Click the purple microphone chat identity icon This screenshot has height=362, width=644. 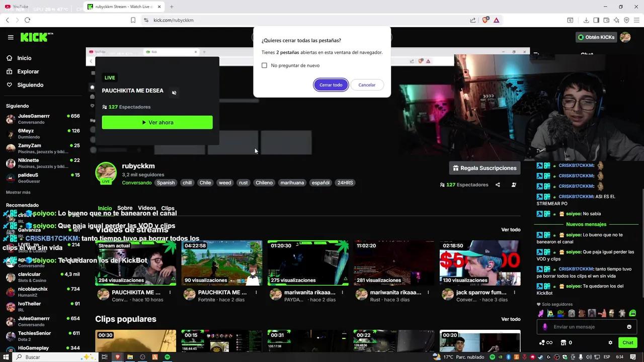point(545,327)
